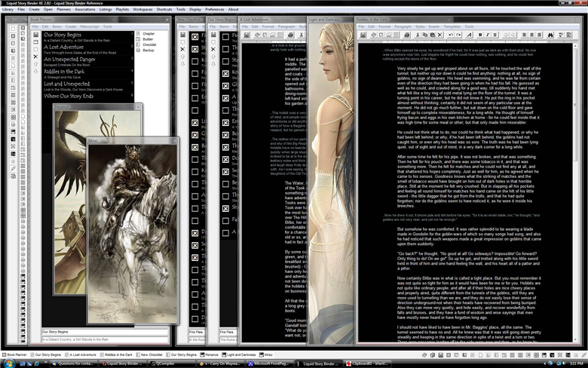This screenshot has width=588, height=368.
Task: Save A Lost Adventure with disk icon
Action: click(247, 35)
